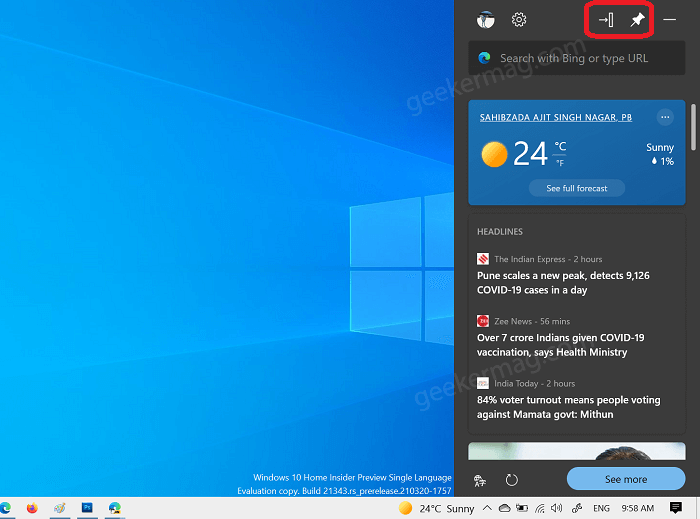
Task: Click the sun icon on the weather card
Action: tap(494, 154)
